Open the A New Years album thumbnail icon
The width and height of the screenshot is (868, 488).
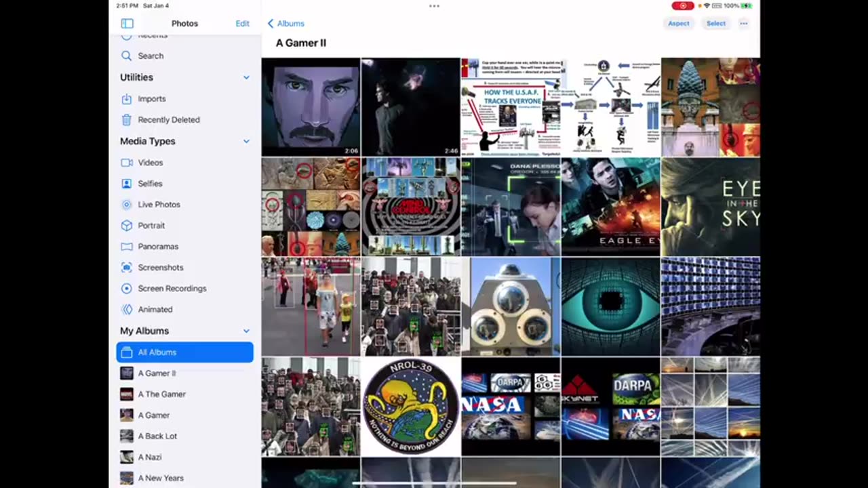[x=126, y=478]
